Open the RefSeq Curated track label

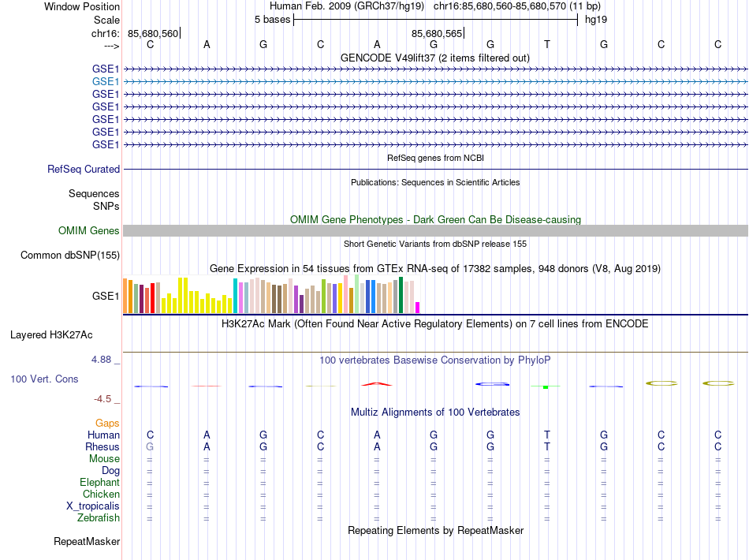click(84, 169)
